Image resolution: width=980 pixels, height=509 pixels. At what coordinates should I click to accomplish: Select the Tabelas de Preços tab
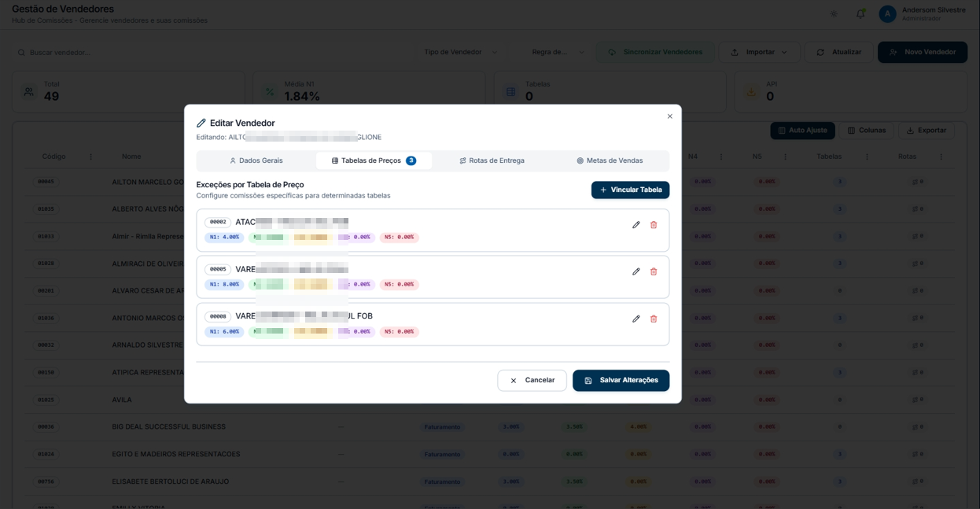click(x=374, y=160)
